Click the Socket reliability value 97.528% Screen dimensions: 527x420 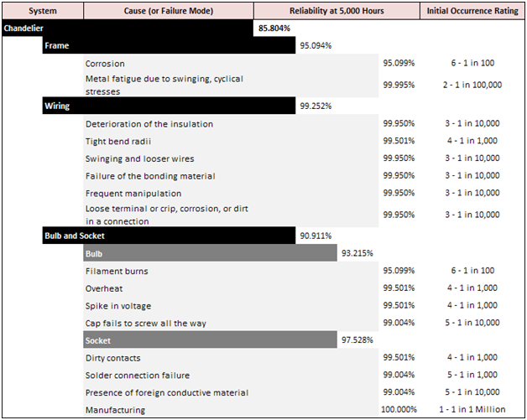(357, 340)
